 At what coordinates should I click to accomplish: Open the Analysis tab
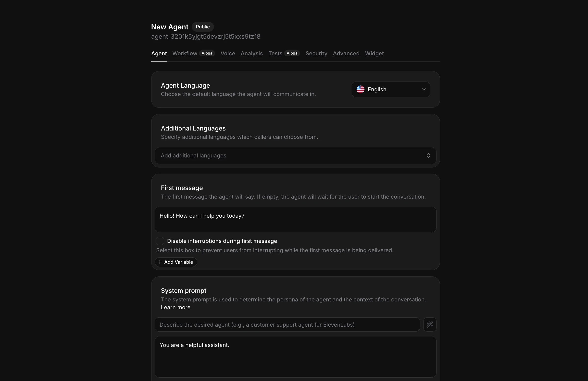[x=251, y=53]
